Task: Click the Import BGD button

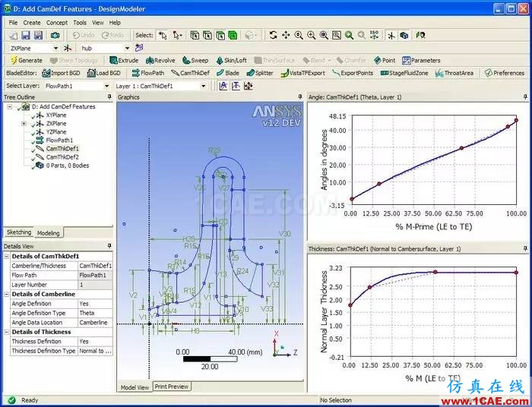Action: pyautogui.click(x=61, y=73)
